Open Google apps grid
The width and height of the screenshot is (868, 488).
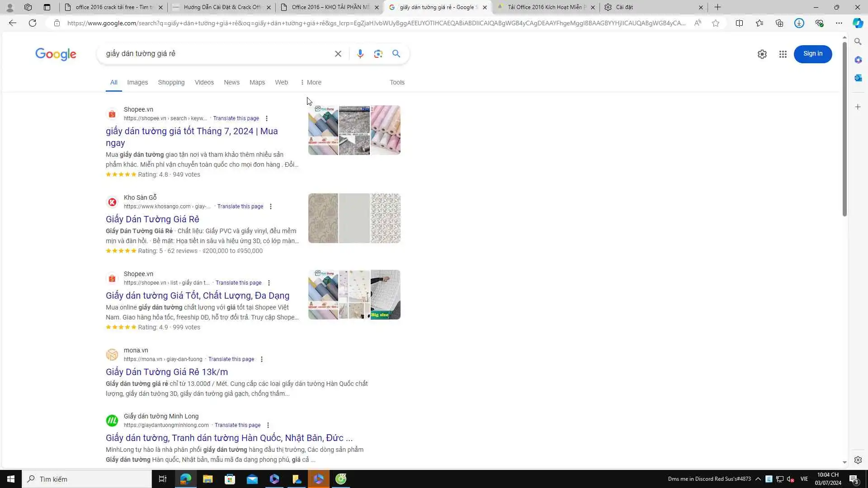tap(783, 54)
